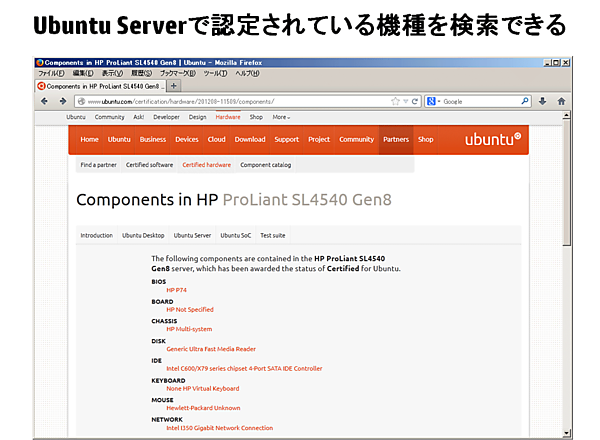The width and height of the screenshot is (600, 440).
Task: Click the browser Forward arrow button
Action: click(x=63, y=101)
